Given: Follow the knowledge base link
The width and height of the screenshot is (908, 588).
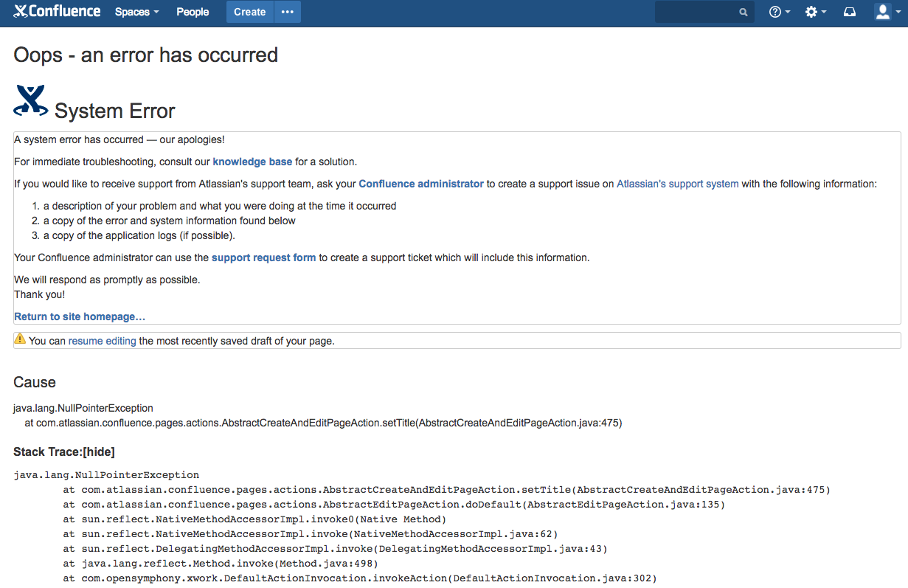Looking at the screenshot, I should click(x=252, y=162).
